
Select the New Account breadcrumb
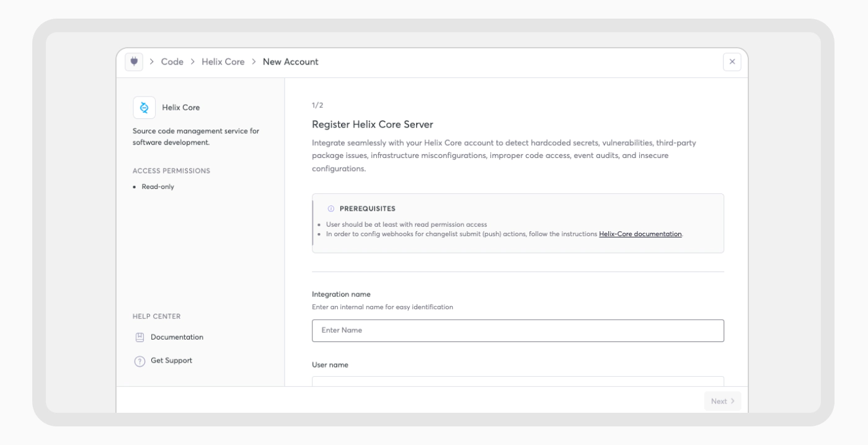point(291,62)
